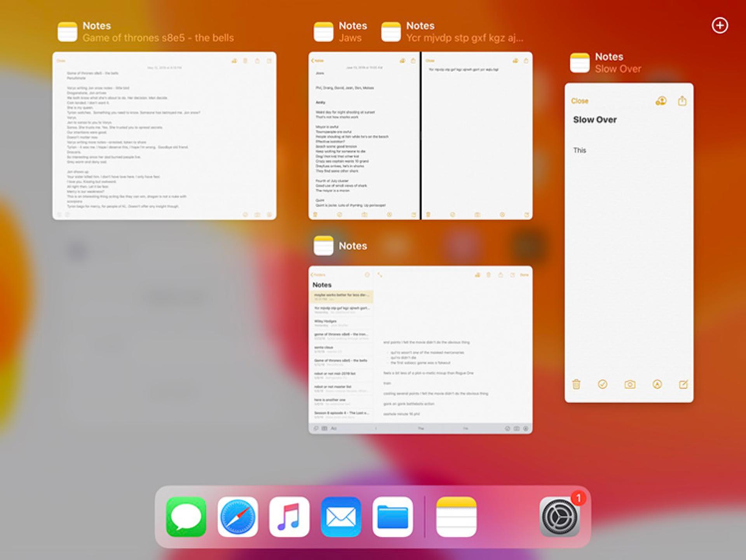Open the Music app in the dock
The image size is (746, 560).
tap(289, 517)
